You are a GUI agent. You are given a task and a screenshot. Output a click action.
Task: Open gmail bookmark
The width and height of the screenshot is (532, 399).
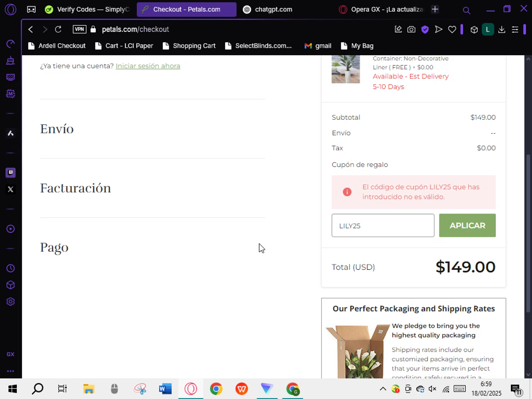pos(318,46)
